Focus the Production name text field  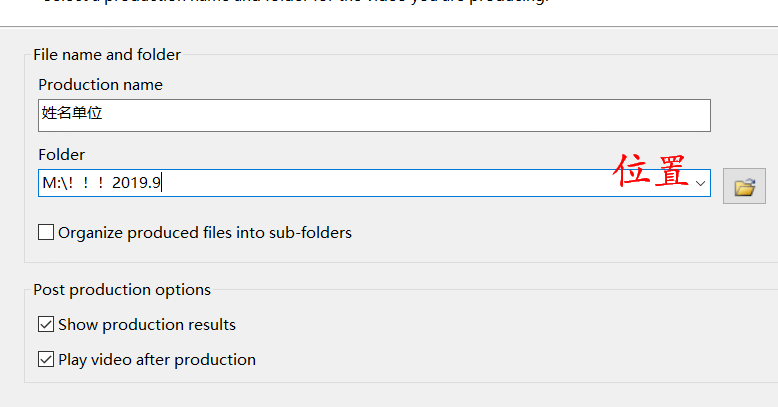tap(374, 116)
